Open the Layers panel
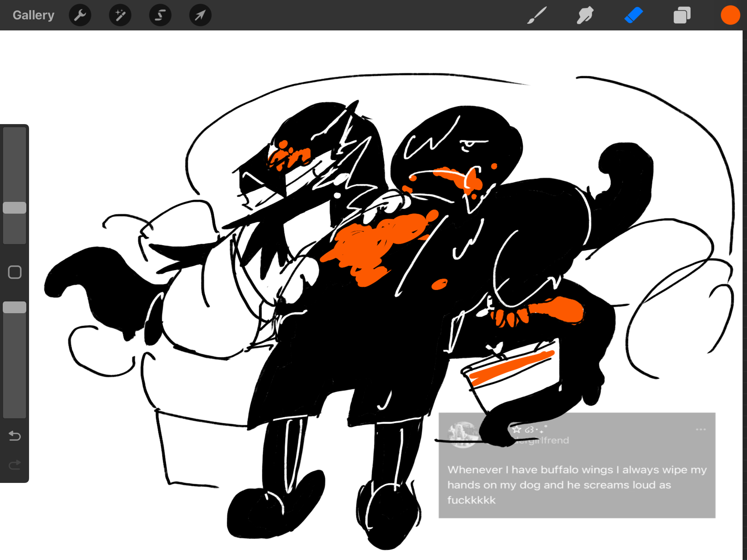The height and width of the screenshot is (560, 747). pyautogui.click(x=682, y=15)
